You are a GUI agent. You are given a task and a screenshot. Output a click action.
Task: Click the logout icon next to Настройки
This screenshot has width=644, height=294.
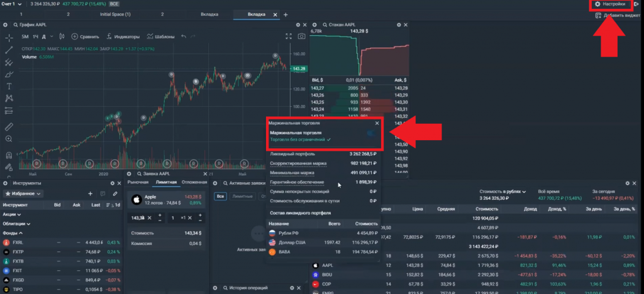click(636, 4)
